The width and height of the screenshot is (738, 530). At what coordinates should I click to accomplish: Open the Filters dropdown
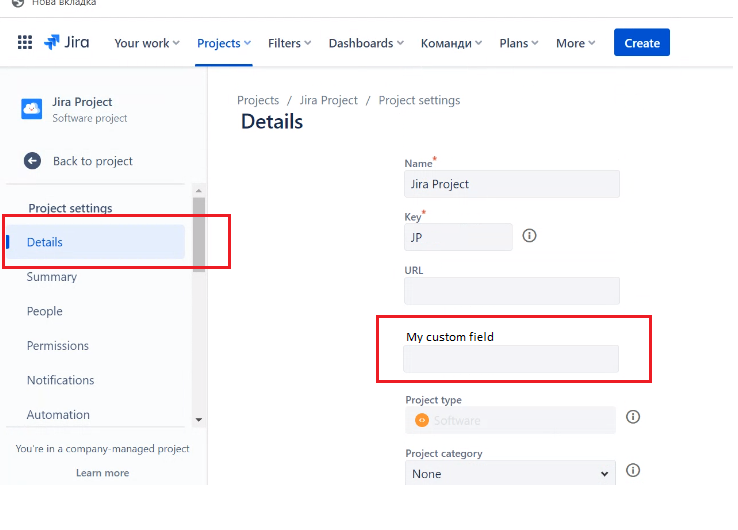(x=289, y=43)
